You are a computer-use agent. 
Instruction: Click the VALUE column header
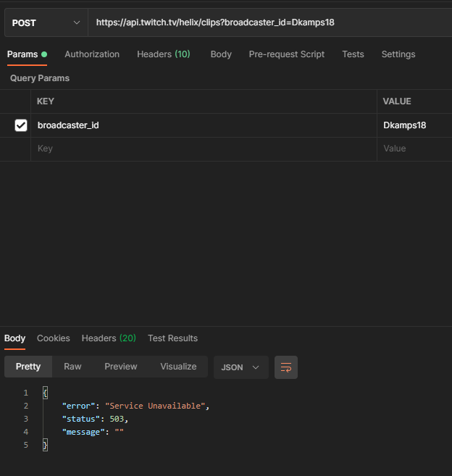point(397,101)
